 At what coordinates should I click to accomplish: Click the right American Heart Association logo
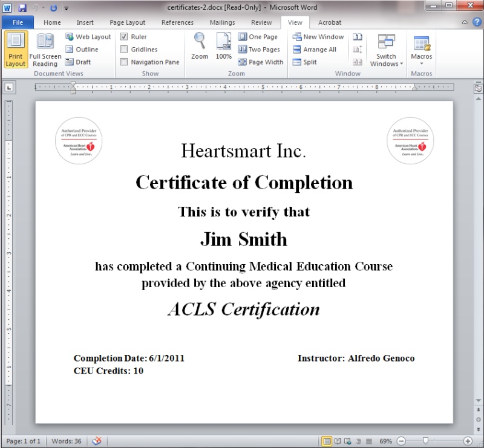[410, 141]
